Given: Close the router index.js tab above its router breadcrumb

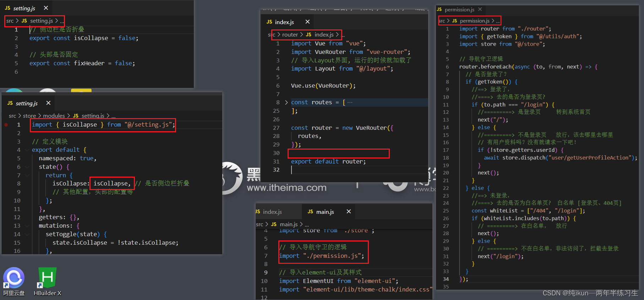Looking at the screenshot, I should coord(307,22).
